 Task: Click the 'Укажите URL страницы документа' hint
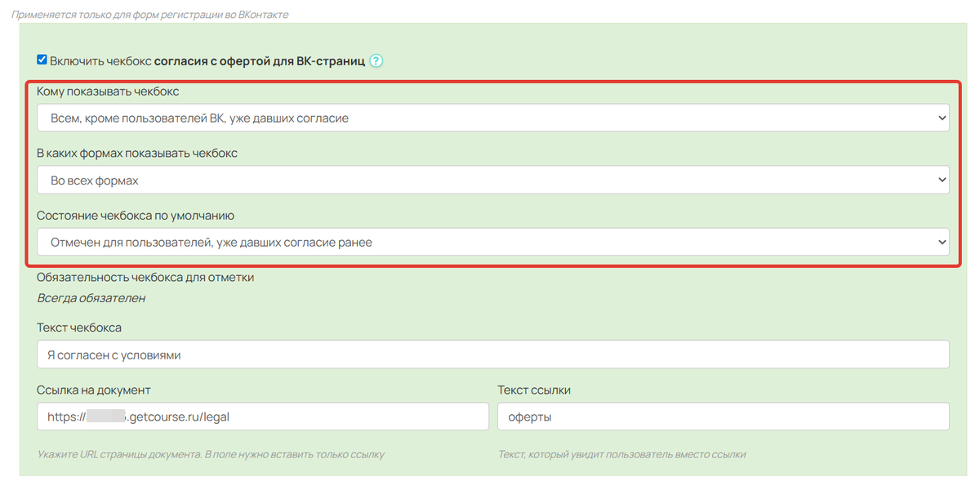pos(211,454)
